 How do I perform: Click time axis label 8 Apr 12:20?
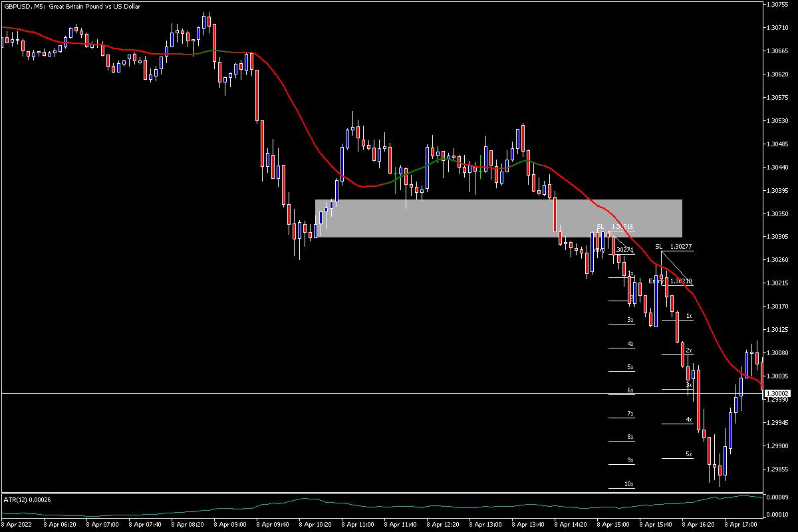(442, 524)
